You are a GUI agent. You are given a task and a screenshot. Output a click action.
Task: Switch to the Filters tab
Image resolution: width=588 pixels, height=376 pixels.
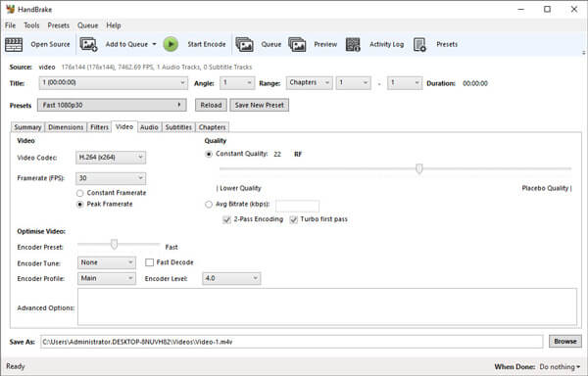pos(99,127)
